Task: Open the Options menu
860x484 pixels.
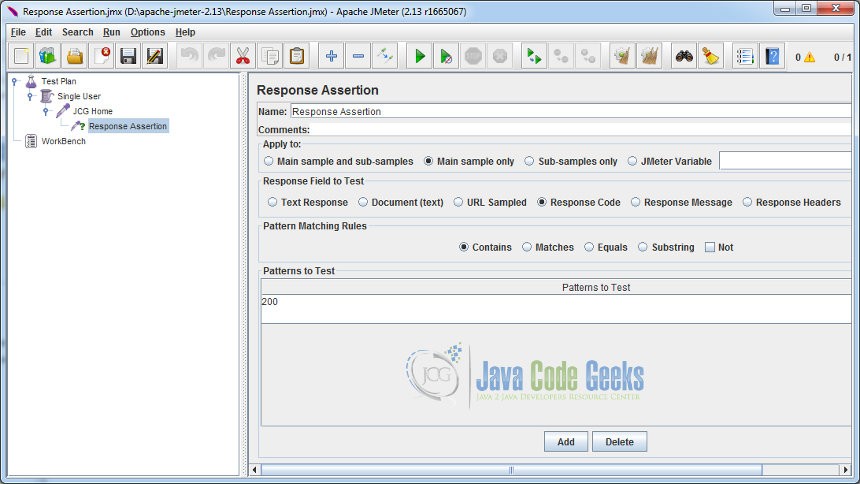Action: click(148, 32)
